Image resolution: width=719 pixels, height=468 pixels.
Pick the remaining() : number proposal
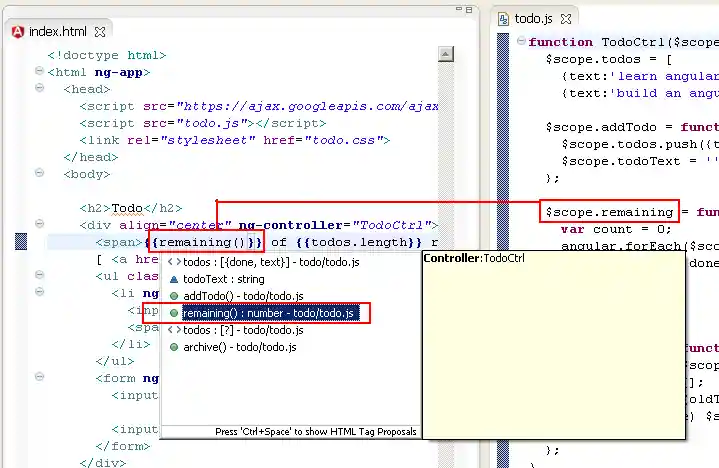pos(268,313)
